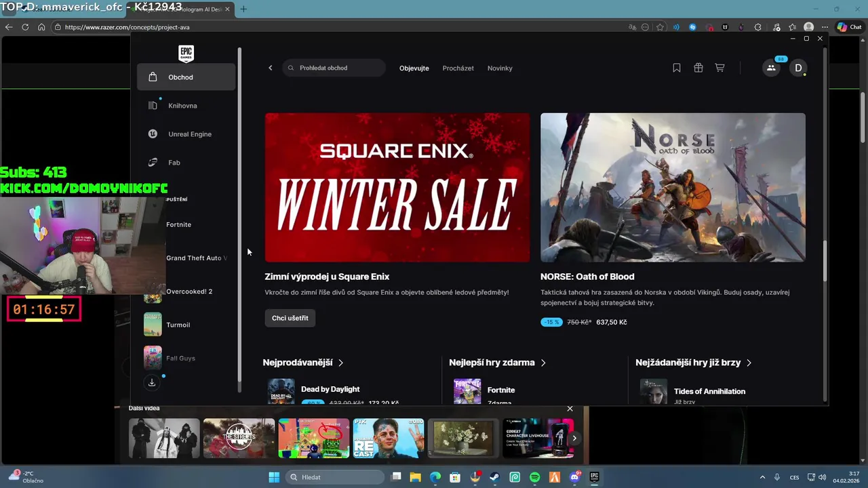
Task: Click the razer.com address bar
Action: (339, 27)
